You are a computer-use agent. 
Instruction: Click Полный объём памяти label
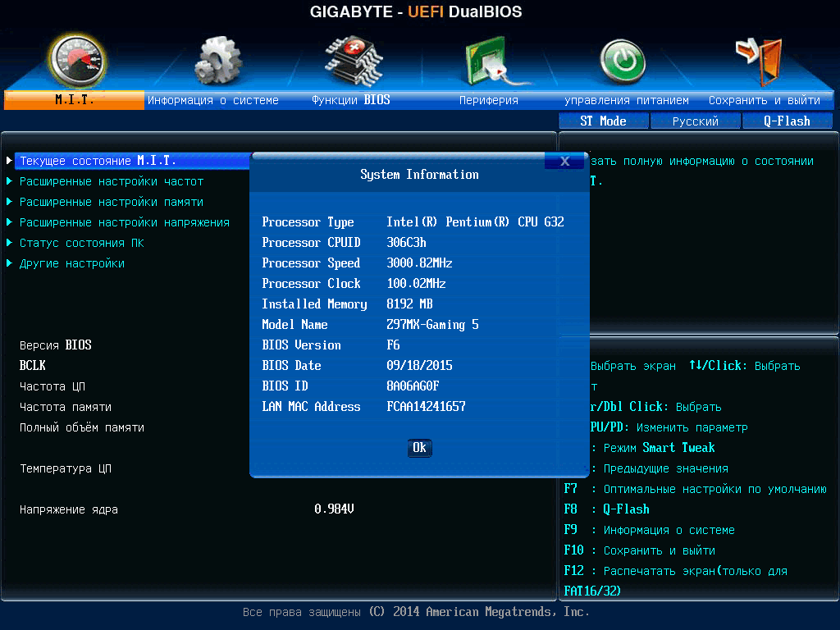[x=82, y=427]
